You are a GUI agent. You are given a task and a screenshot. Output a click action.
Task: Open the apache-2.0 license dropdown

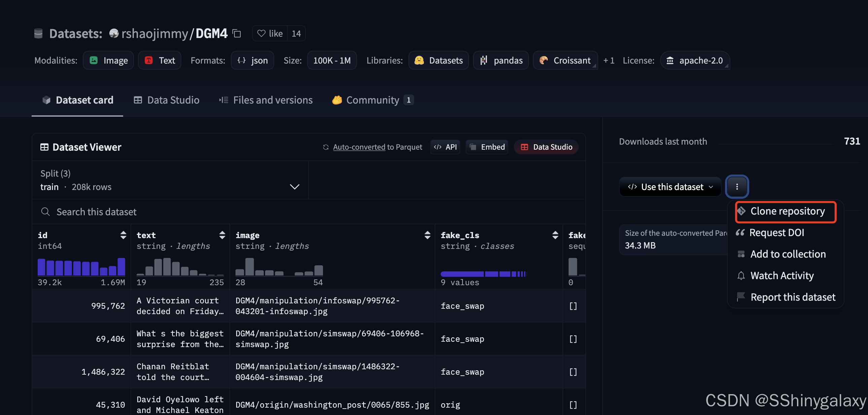click(695, 60)
